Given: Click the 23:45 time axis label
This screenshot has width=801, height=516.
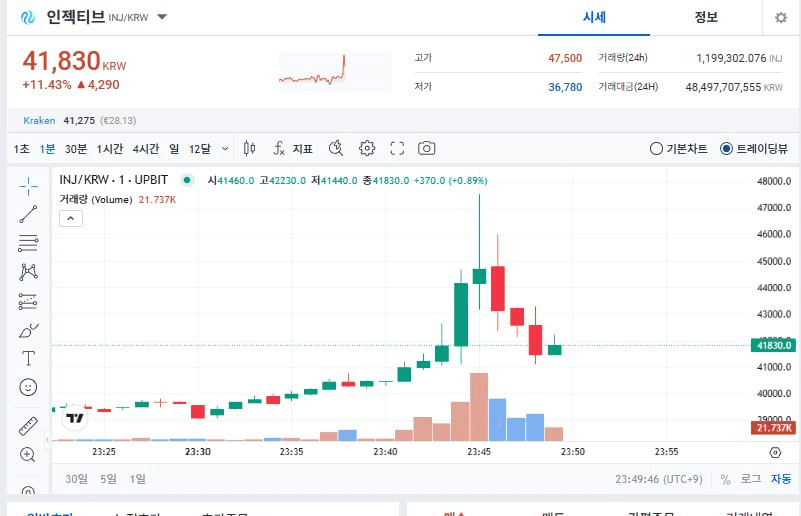Looking at the screenshot, I should click(x=479, y=452).
